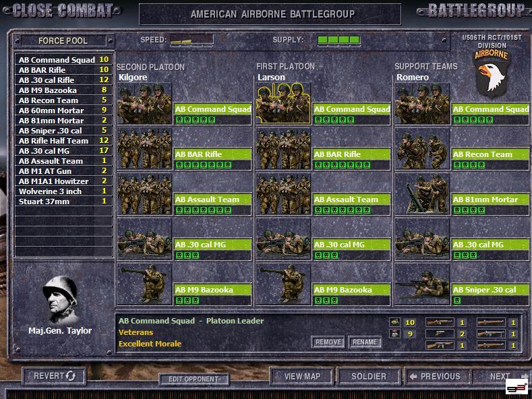532x399 pixels.
Task: Select First Platoon AB BAR Rifle portrait
Action: 284,148
